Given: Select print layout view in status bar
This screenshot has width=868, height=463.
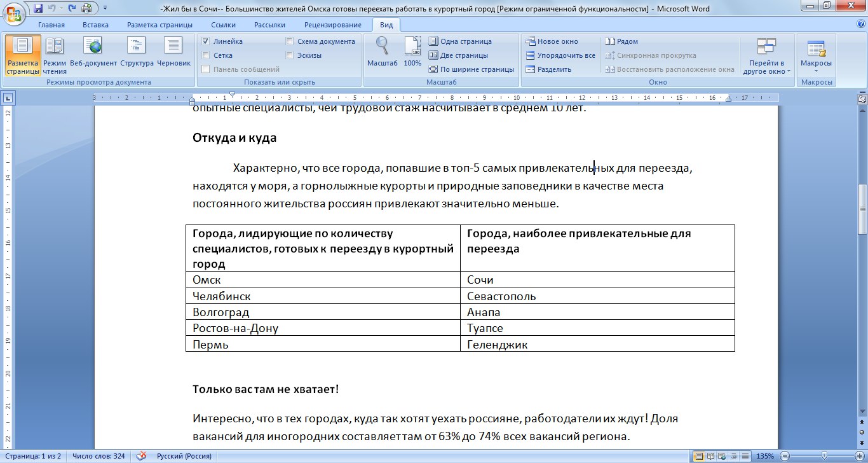Looking at the screenshot, I should point(699,456).
